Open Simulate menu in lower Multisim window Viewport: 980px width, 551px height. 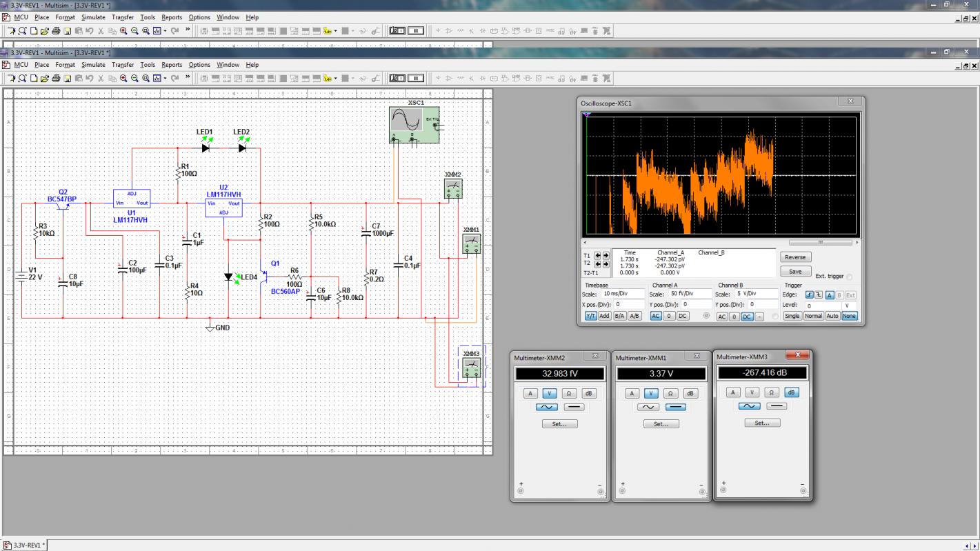93,65
